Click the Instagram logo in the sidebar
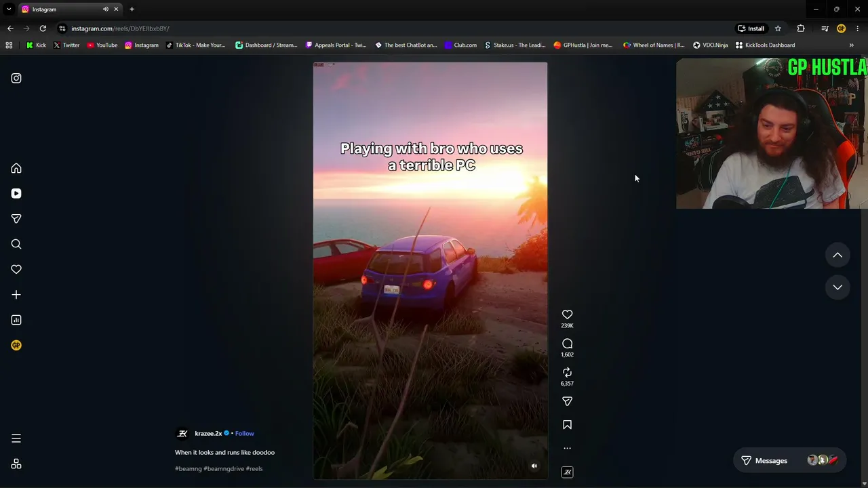Image resolution: width=868 pixels, height=488 pixels. [16, 78]
